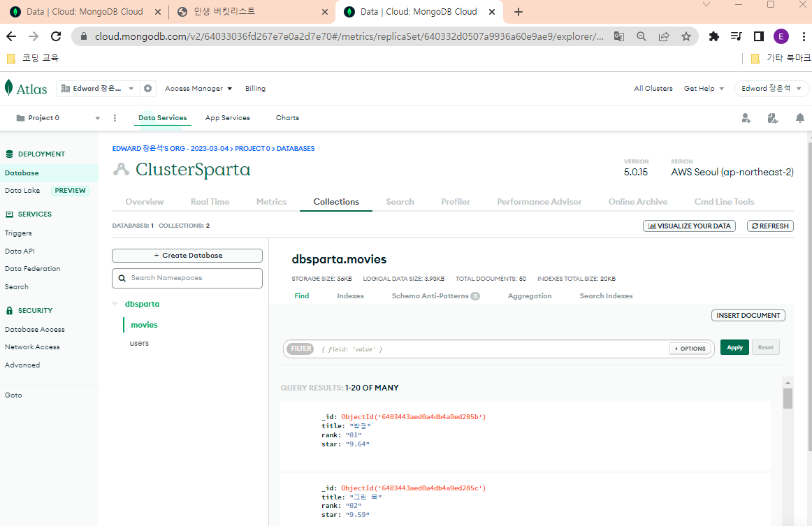Open All Clusters link
Screen dimensions: 812x526
tap(653, 89)
